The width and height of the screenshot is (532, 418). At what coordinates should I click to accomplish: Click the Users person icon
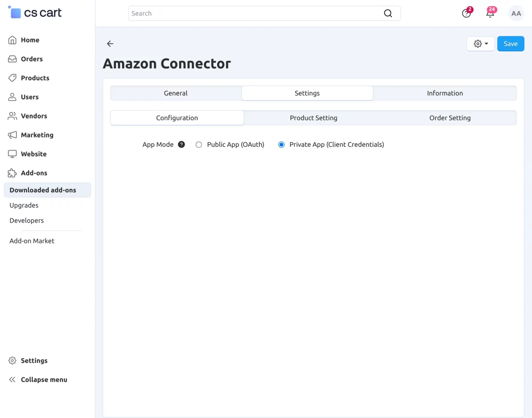12,97
